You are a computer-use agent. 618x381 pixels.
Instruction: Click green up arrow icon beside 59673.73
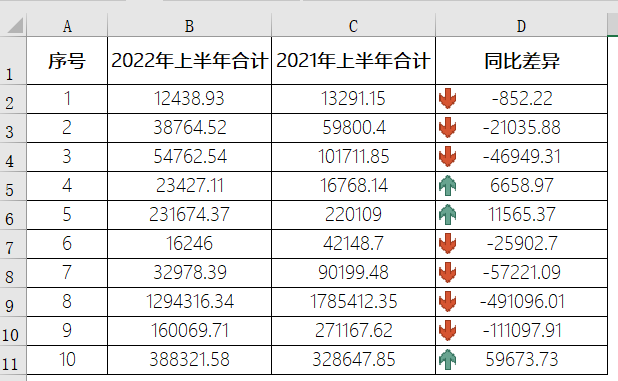pos(447,360)
